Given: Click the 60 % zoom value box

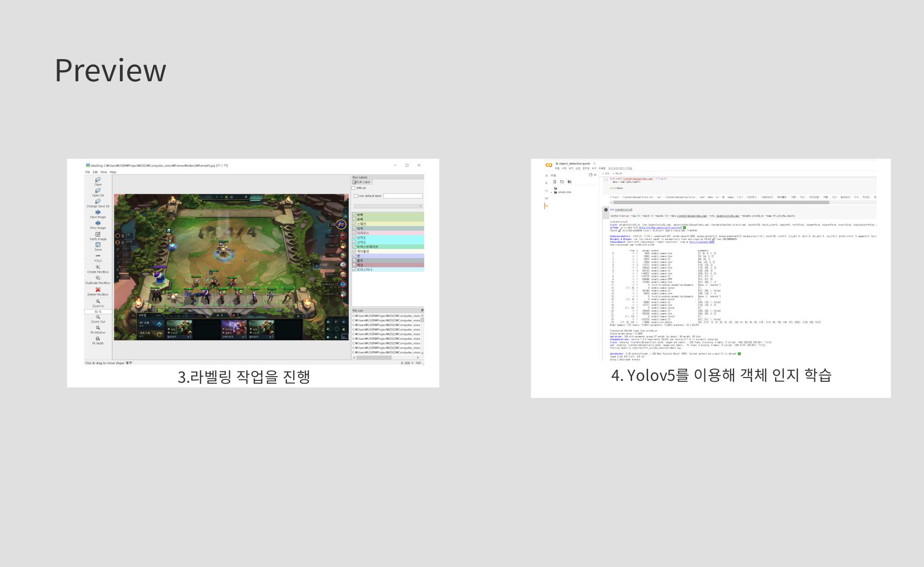Looking at the screenshot, I should 98,312.
